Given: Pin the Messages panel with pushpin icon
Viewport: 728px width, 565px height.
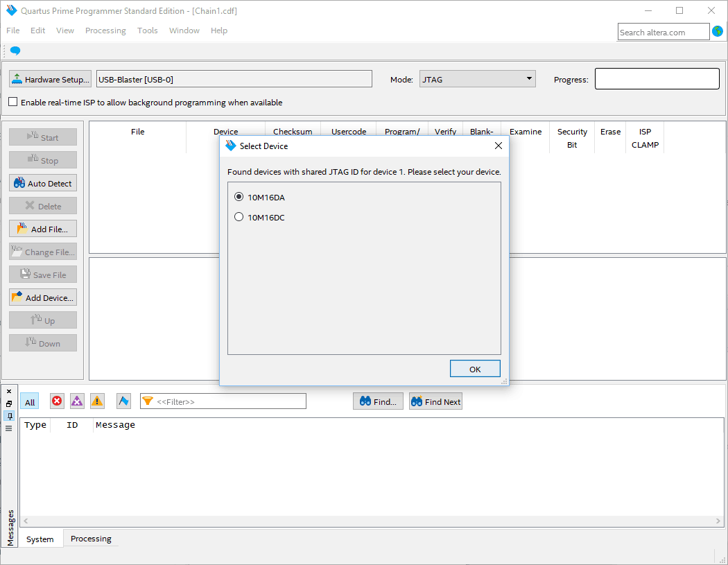Looking at the screenshot, I should pyautogui.click(x=9, y=416).
